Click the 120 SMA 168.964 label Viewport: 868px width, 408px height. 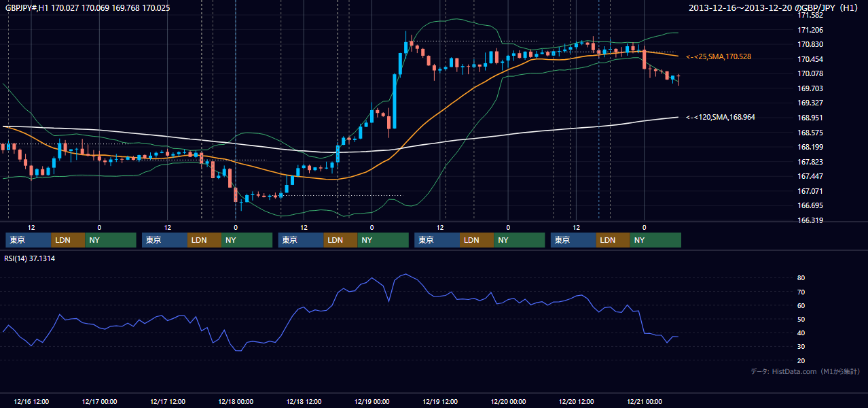tap(721, 117)
